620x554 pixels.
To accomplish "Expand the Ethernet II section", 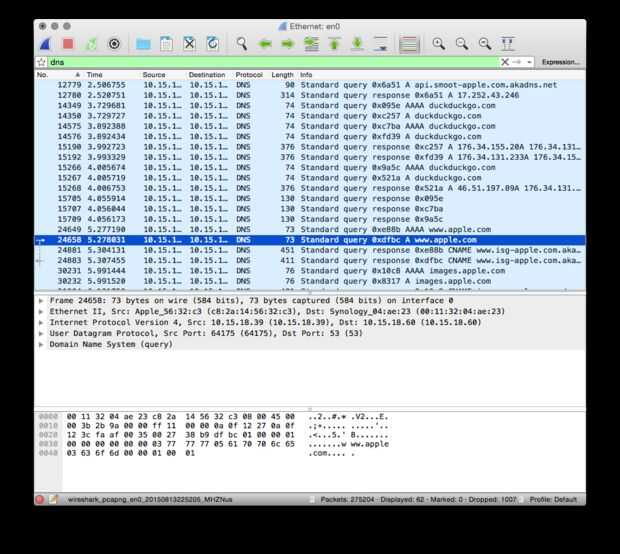I will (x=41, y=312).
